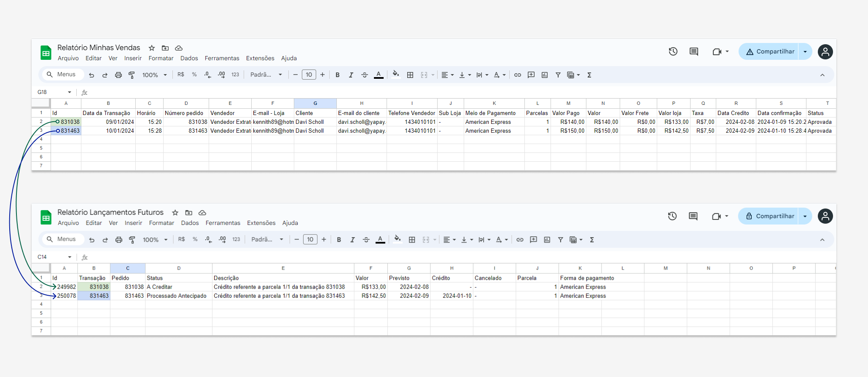Click Compartilhar button in Minhas Vendas sheet
Viewport: 868px width, 377px height.
point(769,51)
